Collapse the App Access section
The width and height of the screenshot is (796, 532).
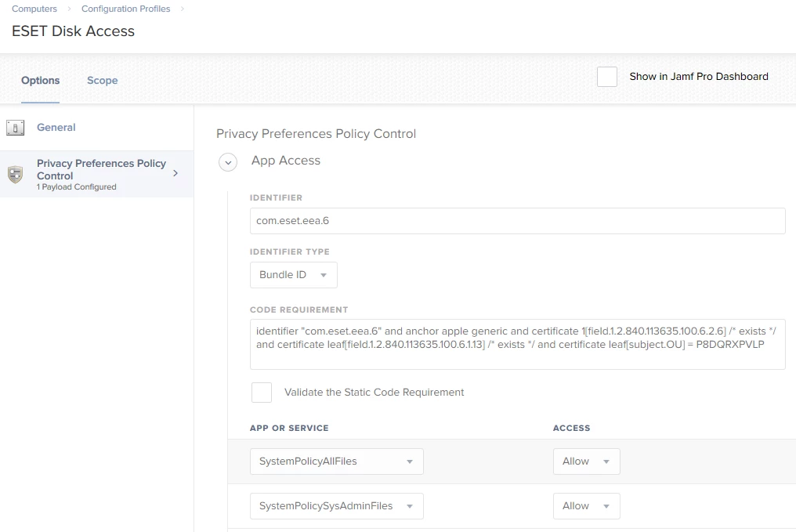227,162
